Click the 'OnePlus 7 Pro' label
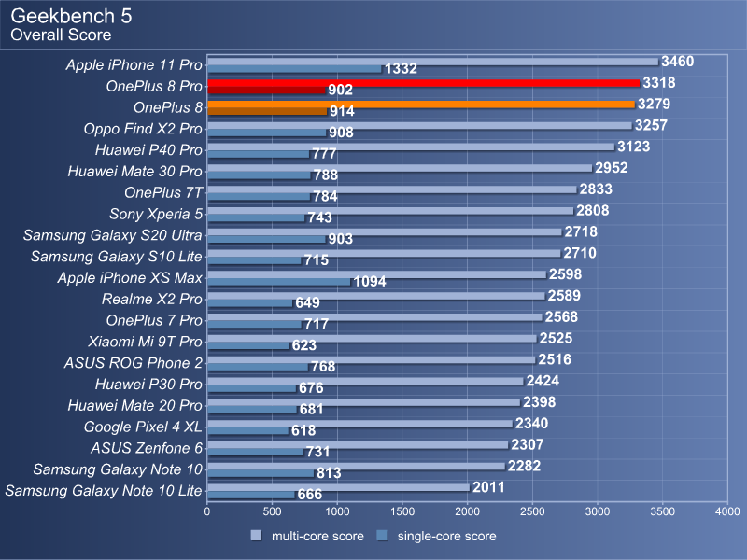The width and height of the screenshot is (747, 560). 154,320
